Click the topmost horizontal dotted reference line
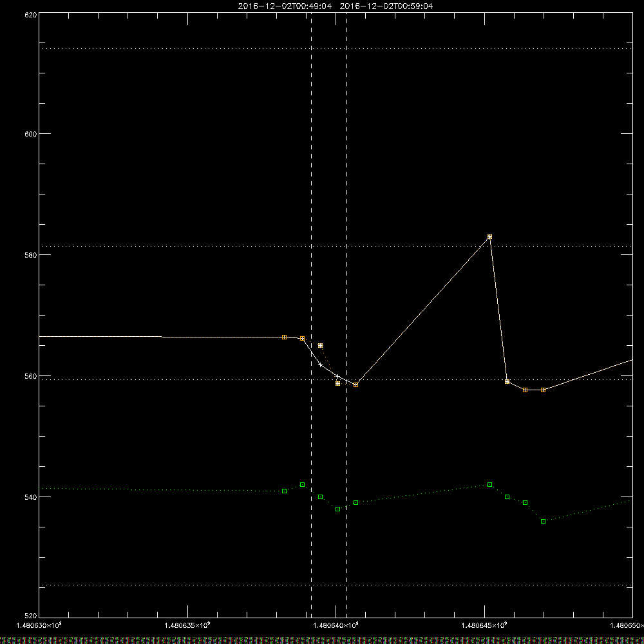 pos(336,48)
